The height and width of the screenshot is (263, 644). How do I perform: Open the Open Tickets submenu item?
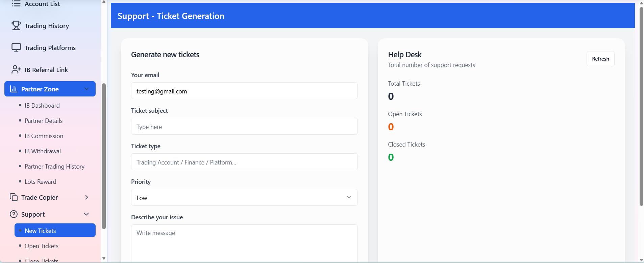[42, 246]
